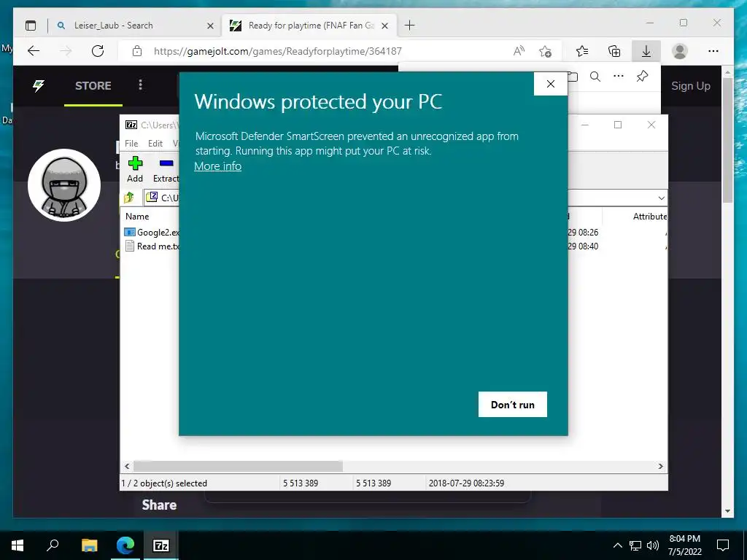Open the Collections icon in Edge

click(614, 51)
